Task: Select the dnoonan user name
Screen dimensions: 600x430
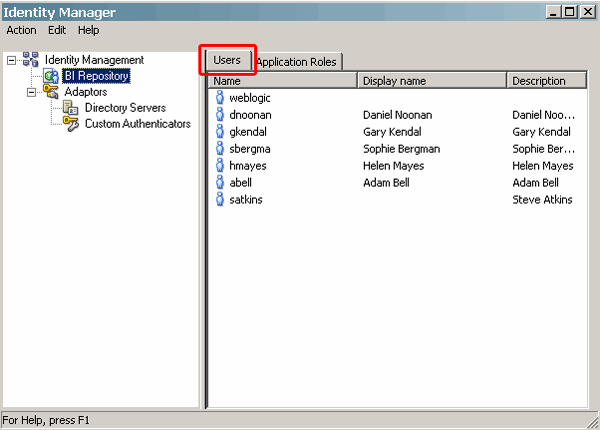Action: 251,115
